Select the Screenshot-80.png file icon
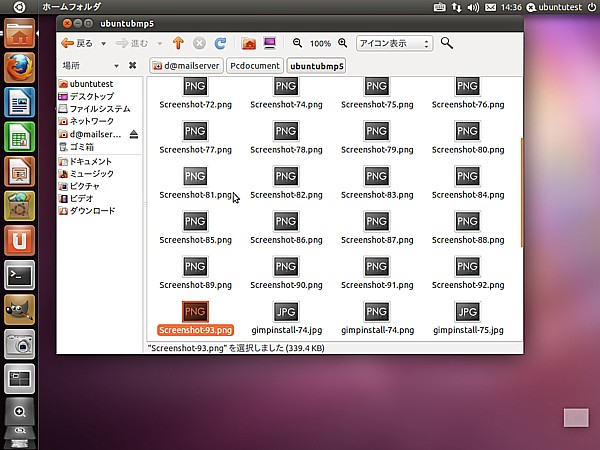Screen dimensions: 600x450 pyautogui.click(x=467, y=131)
